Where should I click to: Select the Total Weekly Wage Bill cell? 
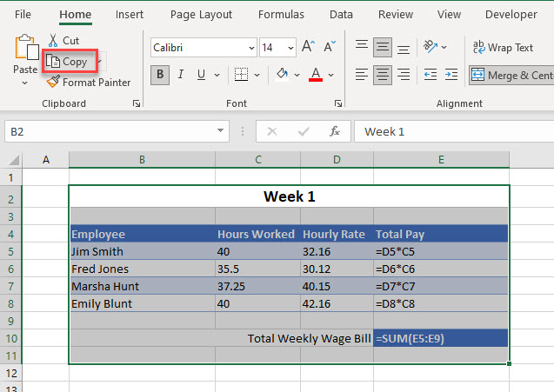(x=310, y=338)
